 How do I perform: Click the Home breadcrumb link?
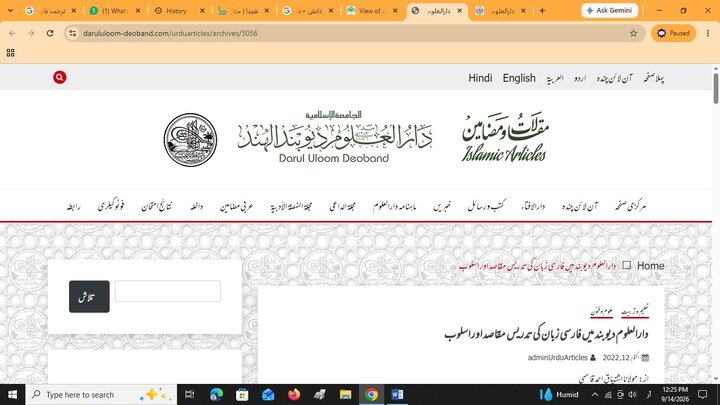(x=650, y=266)
